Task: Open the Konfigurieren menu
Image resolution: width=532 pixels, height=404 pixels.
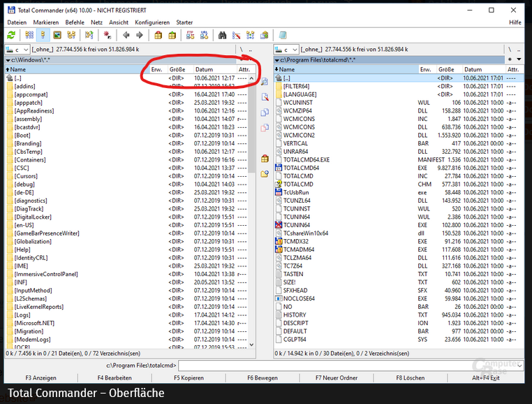Action: click(x=152, y=22)
